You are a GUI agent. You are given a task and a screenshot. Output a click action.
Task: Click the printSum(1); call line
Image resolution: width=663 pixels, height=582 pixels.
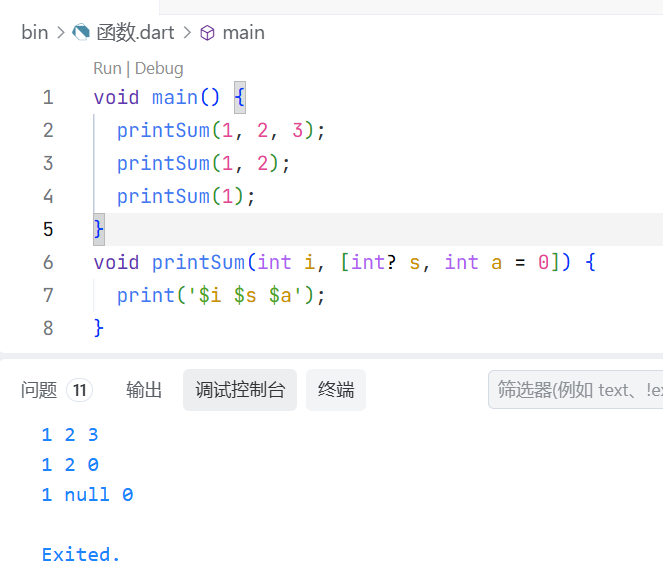[186, 196]
